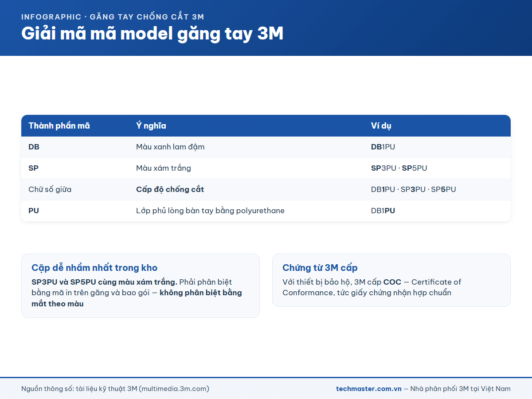This screenshot has height=399, width=532.
Task: Select the 'PU' code cell
Action: click(34, 211)
